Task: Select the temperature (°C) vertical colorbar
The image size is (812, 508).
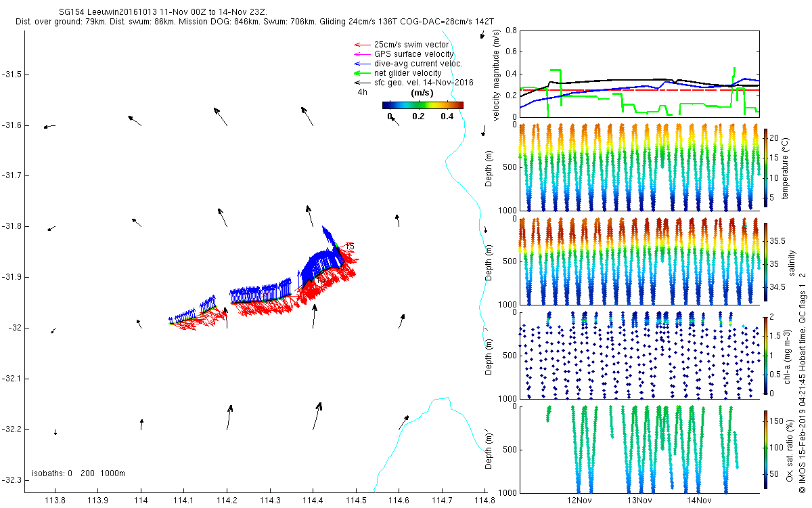Action: coord(766,167)
